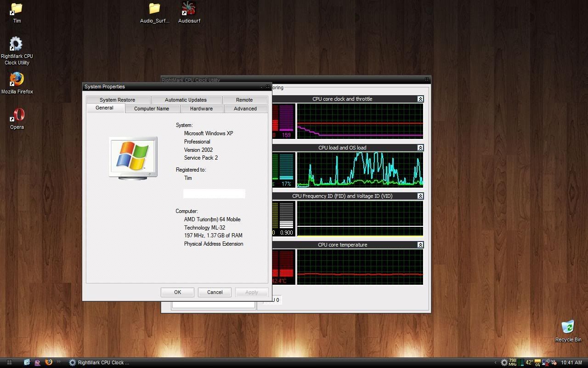The height and width of the screenshot is (368, 588).
Task: Click the RightMark gear icon in tray
Action: (504, 362)
